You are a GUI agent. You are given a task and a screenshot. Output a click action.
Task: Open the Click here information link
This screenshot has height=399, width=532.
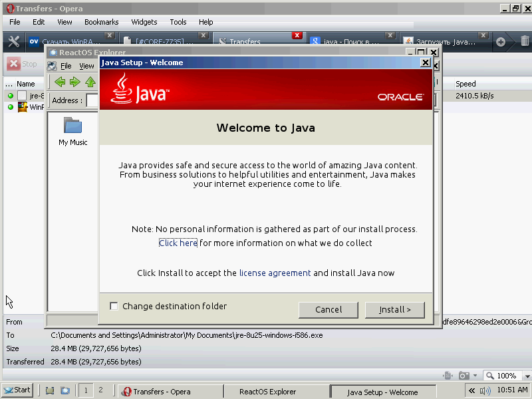coord(178,243)
